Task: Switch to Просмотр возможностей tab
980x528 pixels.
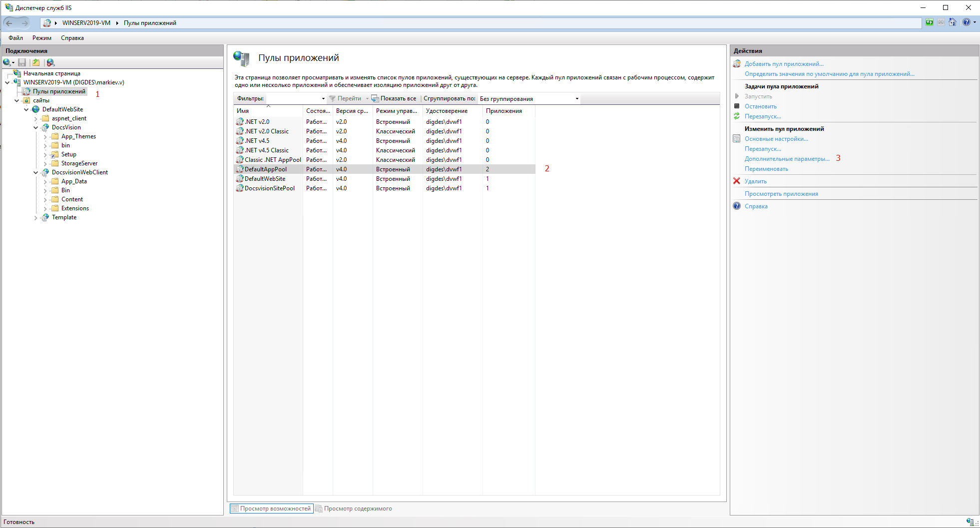Action: pos(272,509)
